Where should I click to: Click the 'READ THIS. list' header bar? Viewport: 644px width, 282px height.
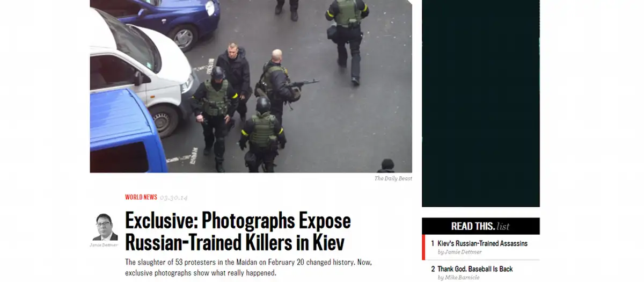coord(481,226)
